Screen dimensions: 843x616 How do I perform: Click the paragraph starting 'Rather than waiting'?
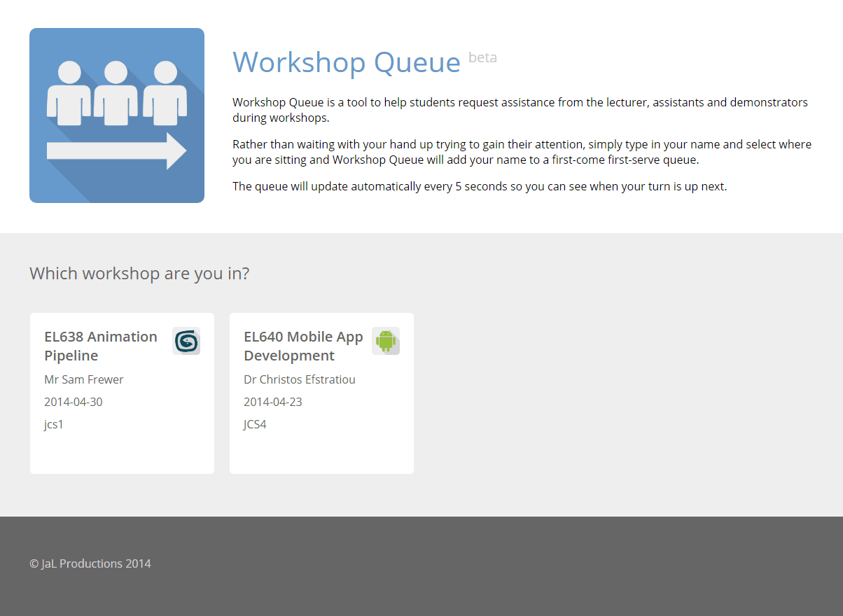point(522,152)
